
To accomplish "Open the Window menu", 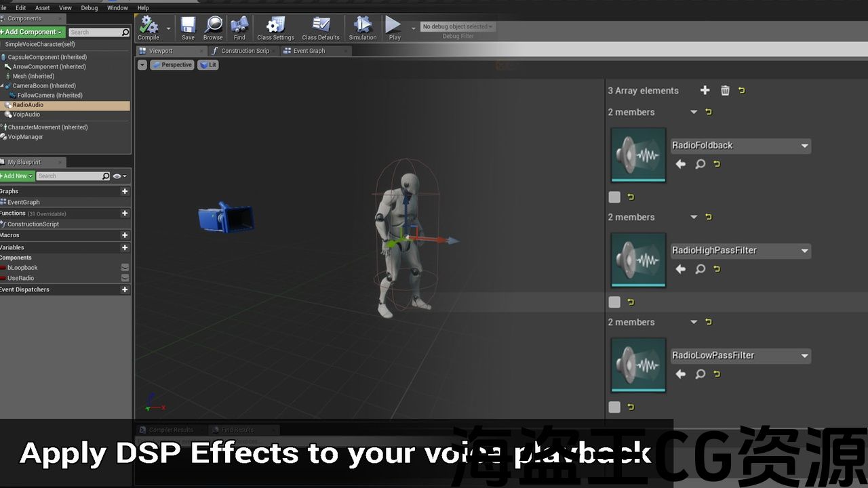I will [x=117, y=8].
